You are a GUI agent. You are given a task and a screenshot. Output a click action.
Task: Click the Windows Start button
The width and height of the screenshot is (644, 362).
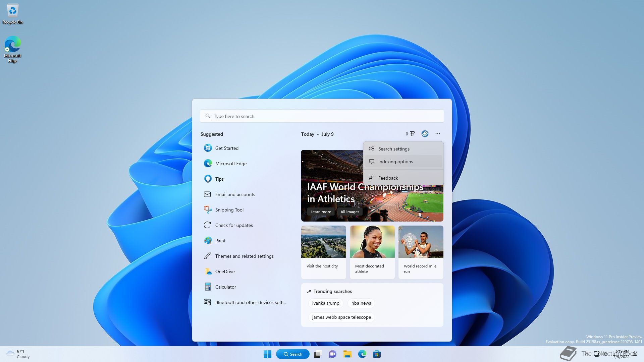(267, 354)
